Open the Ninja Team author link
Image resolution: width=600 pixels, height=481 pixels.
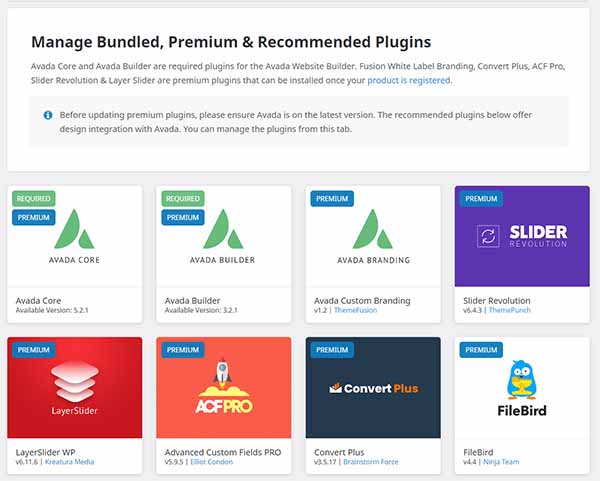pos(501,461)
